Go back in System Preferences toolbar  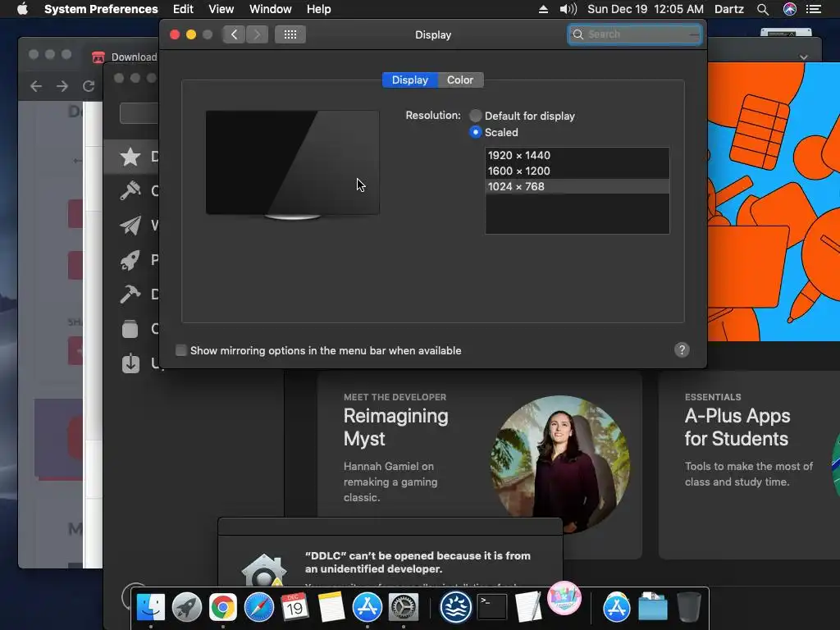click(x=234, y=34)
